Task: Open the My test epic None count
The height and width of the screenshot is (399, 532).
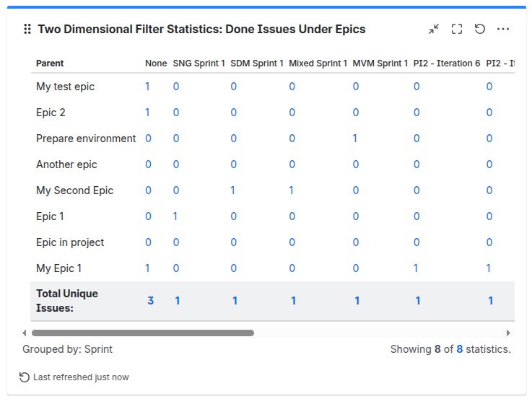Action: pos(147,87)
